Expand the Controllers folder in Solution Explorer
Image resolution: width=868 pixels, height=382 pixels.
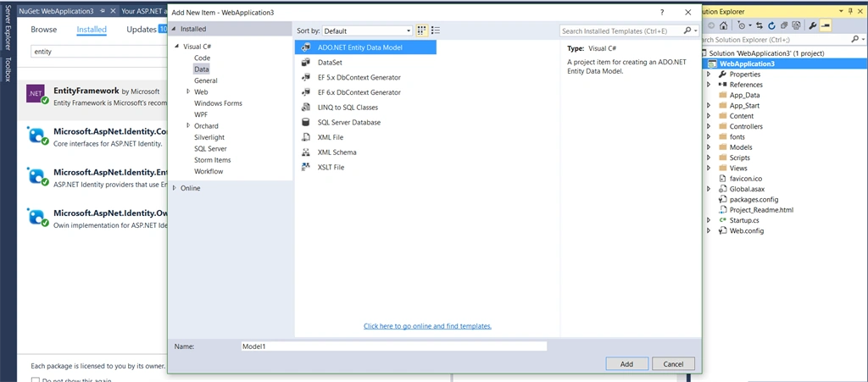(709, 126)
